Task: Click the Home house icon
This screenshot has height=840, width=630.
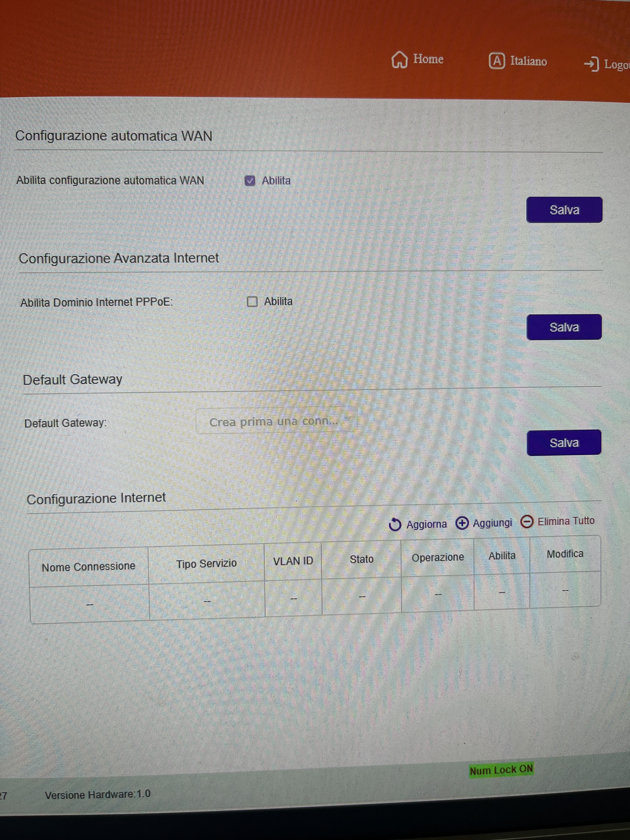Action: click(399, 60)
